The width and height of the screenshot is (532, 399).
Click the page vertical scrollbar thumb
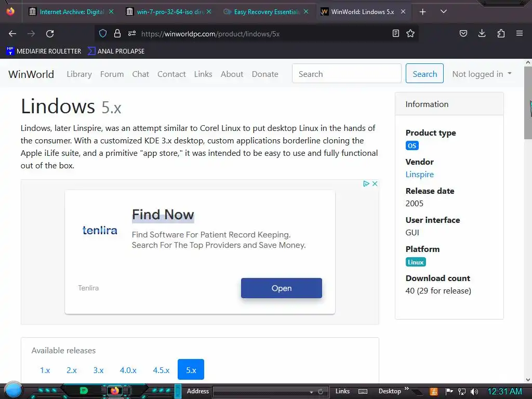(x=528, y=103)
